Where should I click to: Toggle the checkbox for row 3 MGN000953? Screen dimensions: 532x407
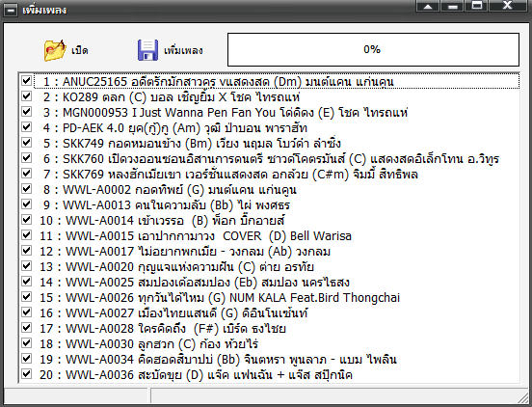click(26, 112)
